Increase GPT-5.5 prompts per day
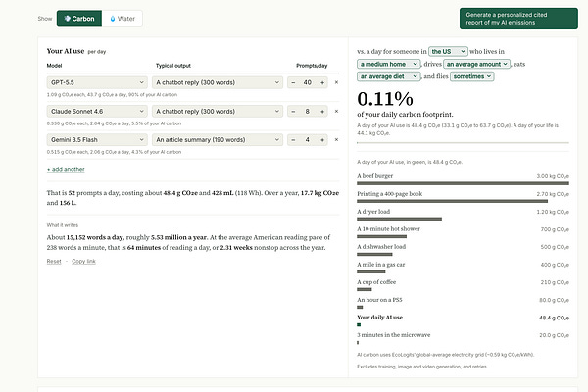Screen dimensions: 588x392 pyautogui.click(x=322, y=82)
